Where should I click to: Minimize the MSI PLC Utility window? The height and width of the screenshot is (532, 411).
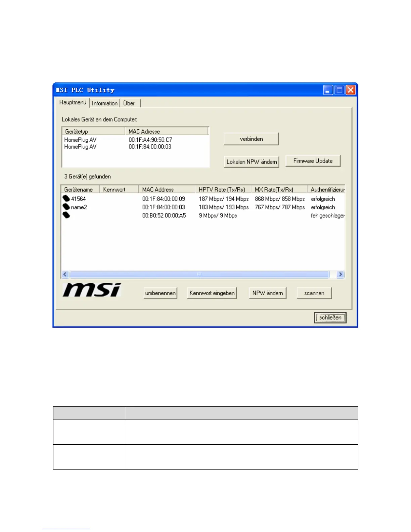(328, 90)
